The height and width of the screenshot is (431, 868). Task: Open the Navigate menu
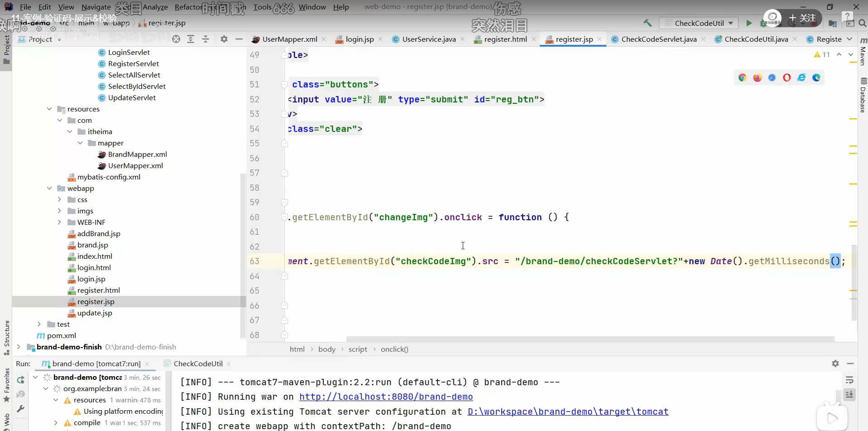pyautogui.click(x=96, y=7)
